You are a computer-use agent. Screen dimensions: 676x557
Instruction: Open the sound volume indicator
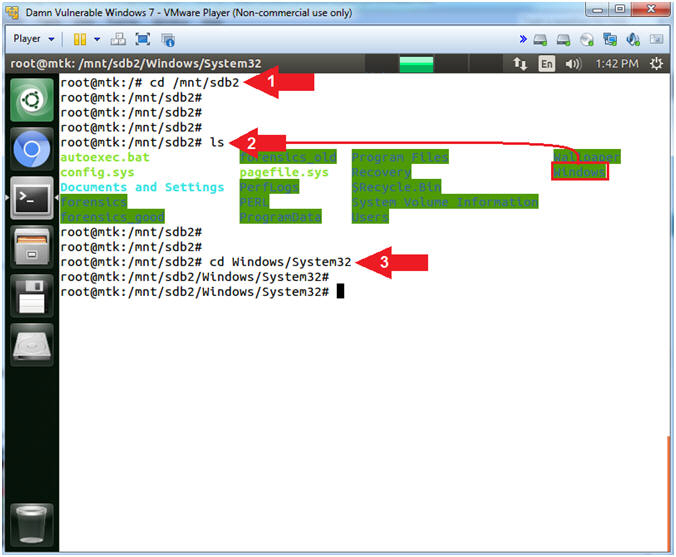(x=573, y=64)
